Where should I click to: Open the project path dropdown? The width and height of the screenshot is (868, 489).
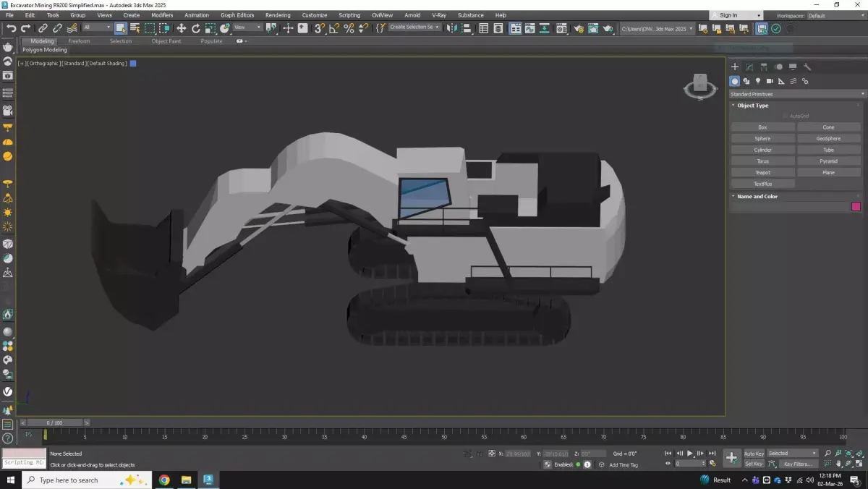(658, 28)
